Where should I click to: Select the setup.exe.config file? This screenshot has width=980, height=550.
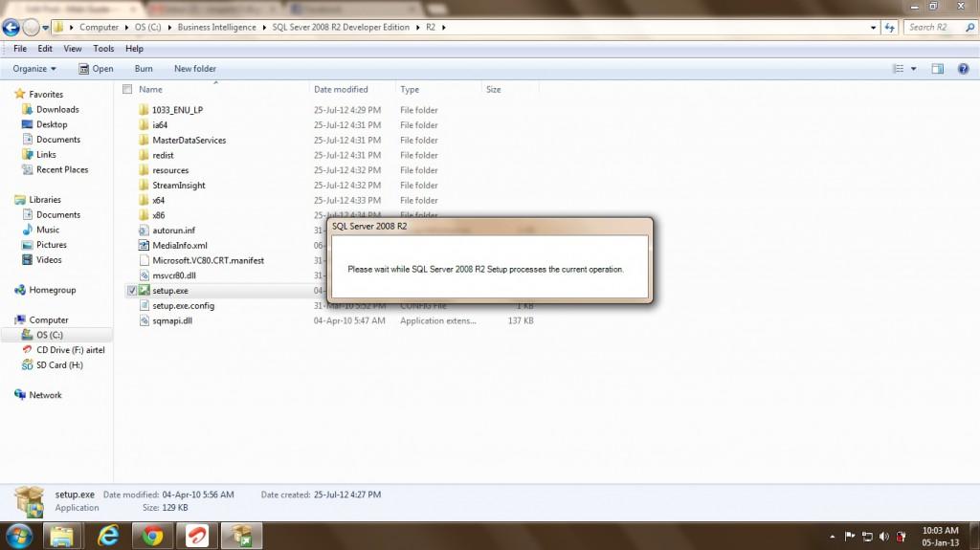tap(183, 306)
